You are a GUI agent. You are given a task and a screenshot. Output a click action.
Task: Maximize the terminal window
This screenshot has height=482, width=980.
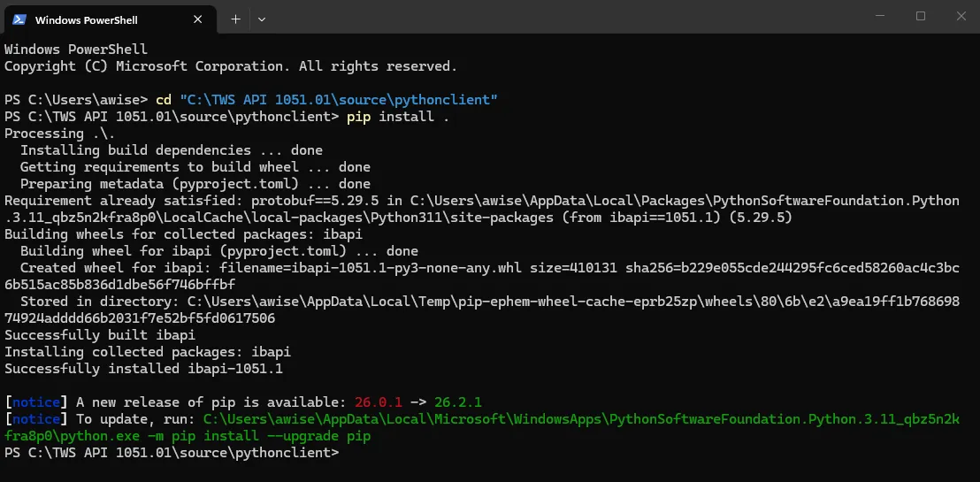(x=921, y=16)
